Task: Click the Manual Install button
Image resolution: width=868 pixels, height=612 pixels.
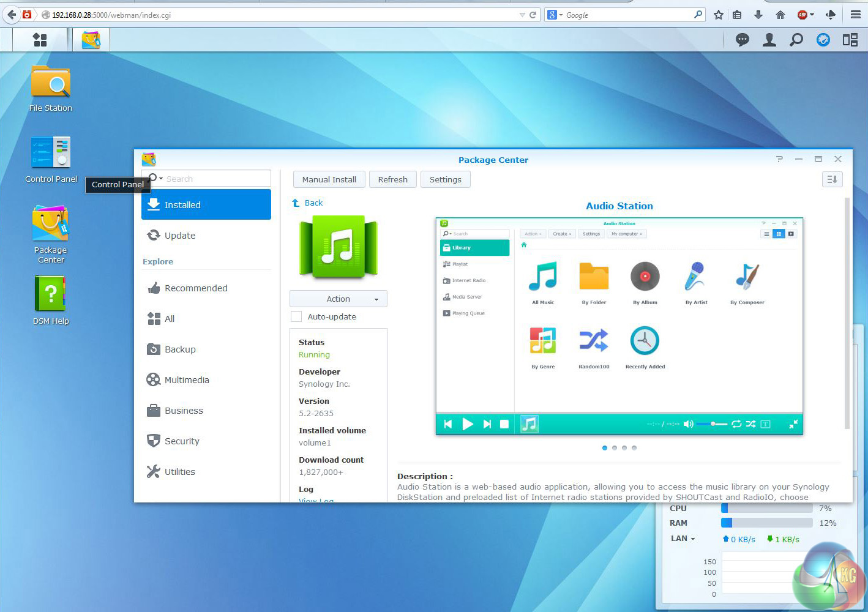Action: (x=329, y=179)
